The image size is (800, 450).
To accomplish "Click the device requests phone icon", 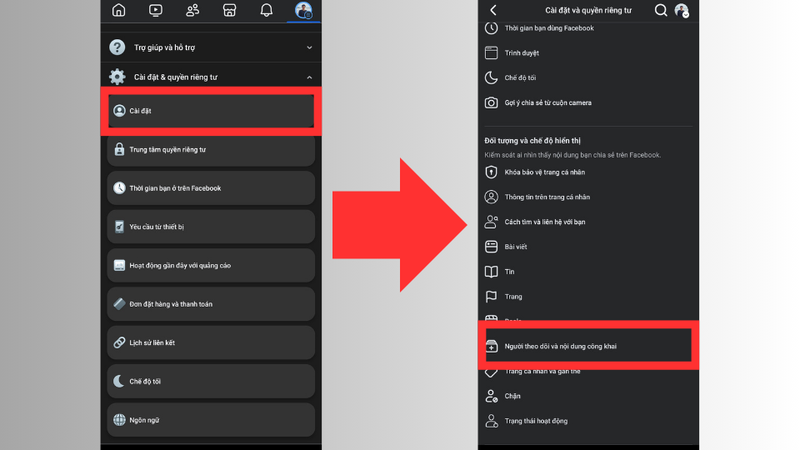I will (x=119, y=227).
